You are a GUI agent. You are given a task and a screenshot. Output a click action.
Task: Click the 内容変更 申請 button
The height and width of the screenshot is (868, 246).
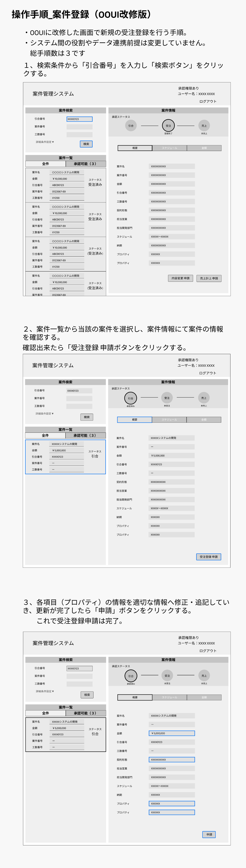tap(180, 278)
